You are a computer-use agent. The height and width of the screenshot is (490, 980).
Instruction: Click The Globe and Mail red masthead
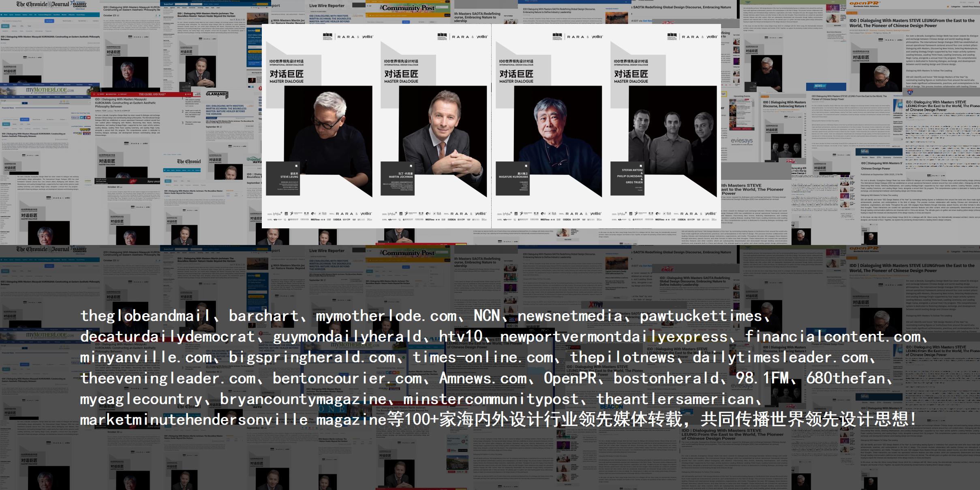(152, 94)
